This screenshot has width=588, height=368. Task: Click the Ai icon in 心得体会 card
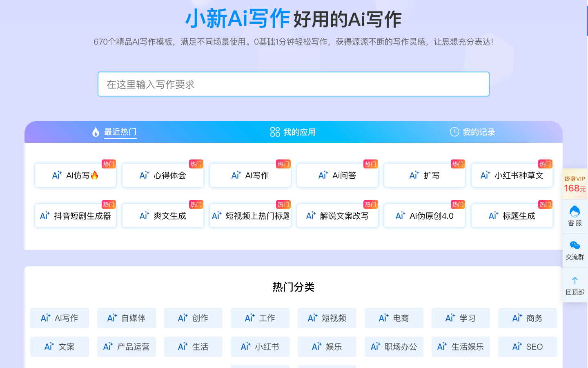click(x=144, y=175)
